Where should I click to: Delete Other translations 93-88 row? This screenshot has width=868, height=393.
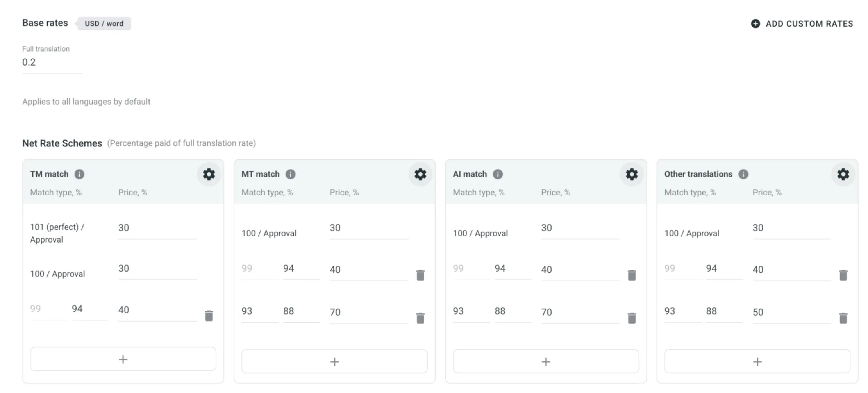pos(843,318)
